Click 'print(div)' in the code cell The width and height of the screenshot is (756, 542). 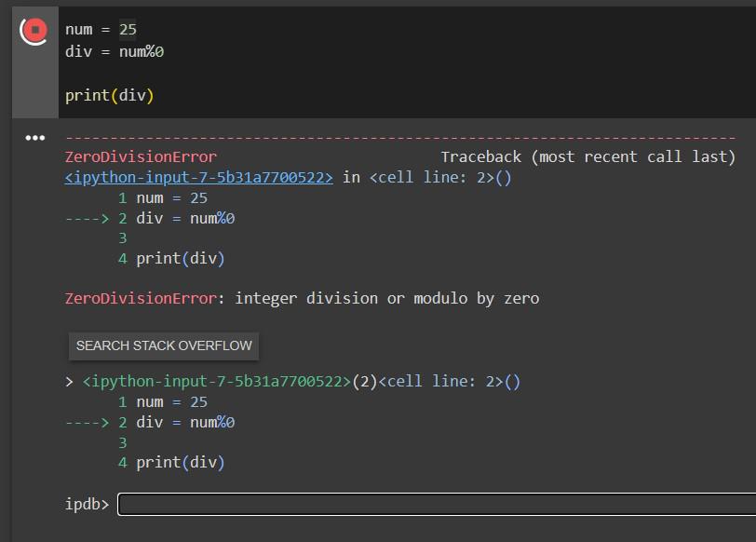coord(110,96)
